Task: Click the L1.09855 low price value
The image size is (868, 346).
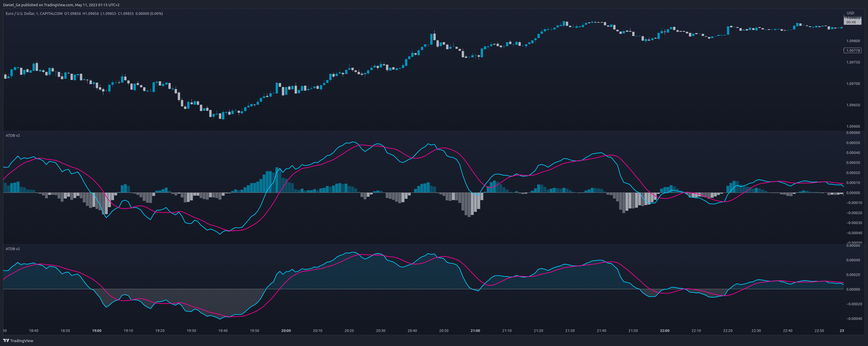Action: point(108,14)
